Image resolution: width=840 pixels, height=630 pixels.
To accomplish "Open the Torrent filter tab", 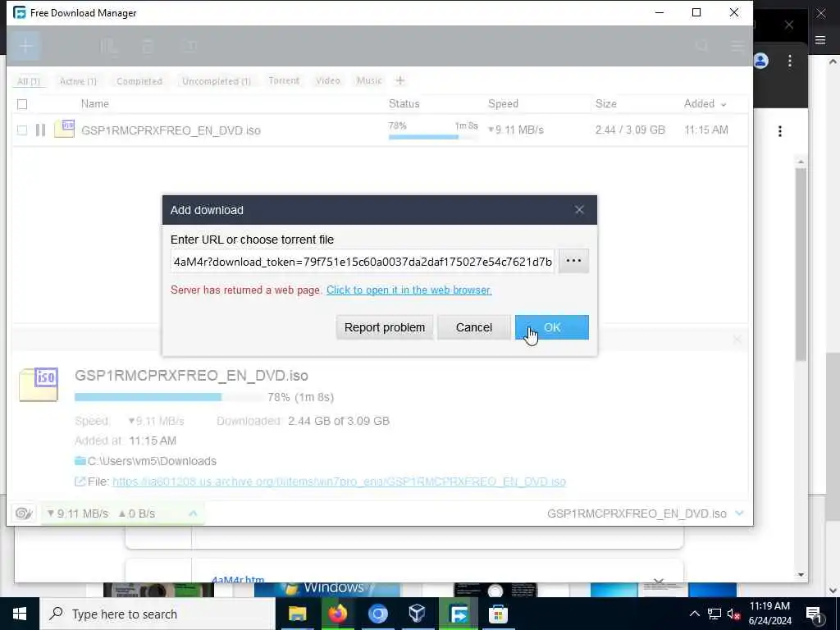I will (x=284, y=81).
